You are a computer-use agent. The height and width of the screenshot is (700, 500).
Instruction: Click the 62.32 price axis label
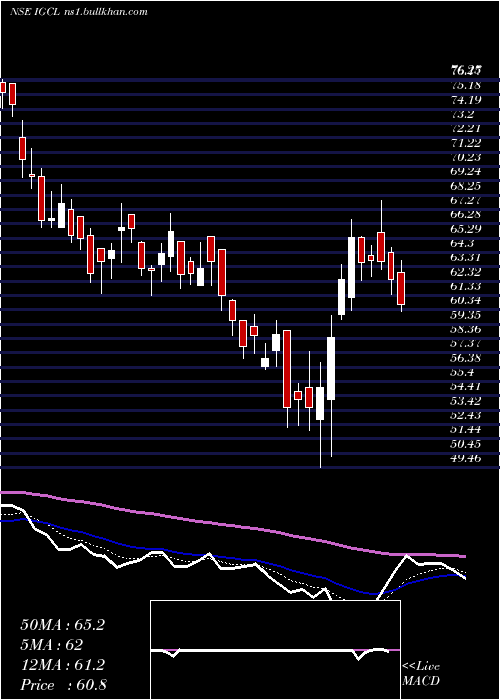click(466, 272)
